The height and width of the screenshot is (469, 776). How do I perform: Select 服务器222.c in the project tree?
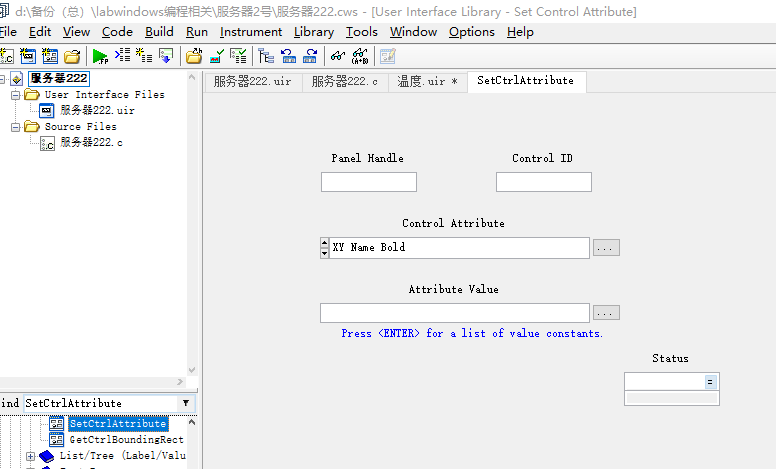point(91,142)
